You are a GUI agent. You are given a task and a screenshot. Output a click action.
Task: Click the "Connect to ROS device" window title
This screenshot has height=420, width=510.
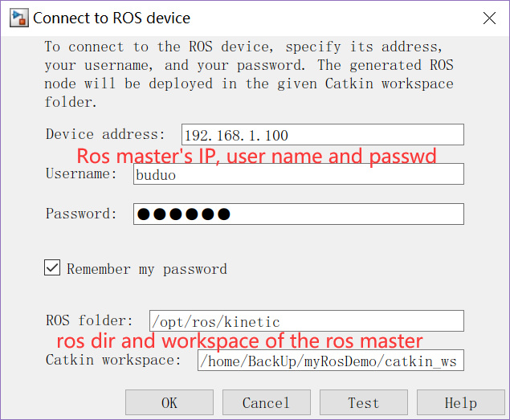112,17
